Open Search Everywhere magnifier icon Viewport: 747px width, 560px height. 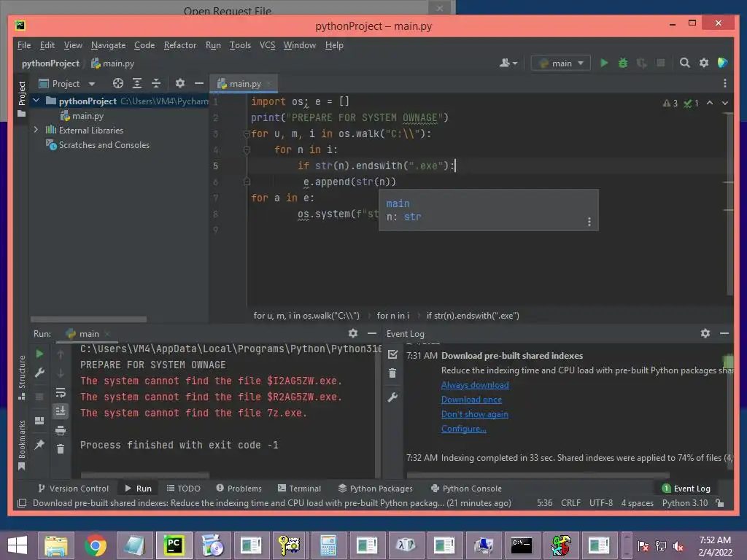click(684, 63)
